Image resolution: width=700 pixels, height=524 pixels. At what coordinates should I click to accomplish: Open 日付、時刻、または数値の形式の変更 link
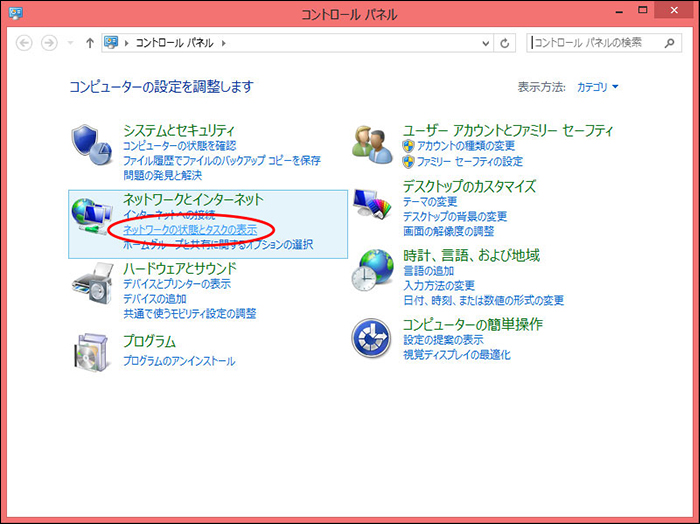(483, 300)
